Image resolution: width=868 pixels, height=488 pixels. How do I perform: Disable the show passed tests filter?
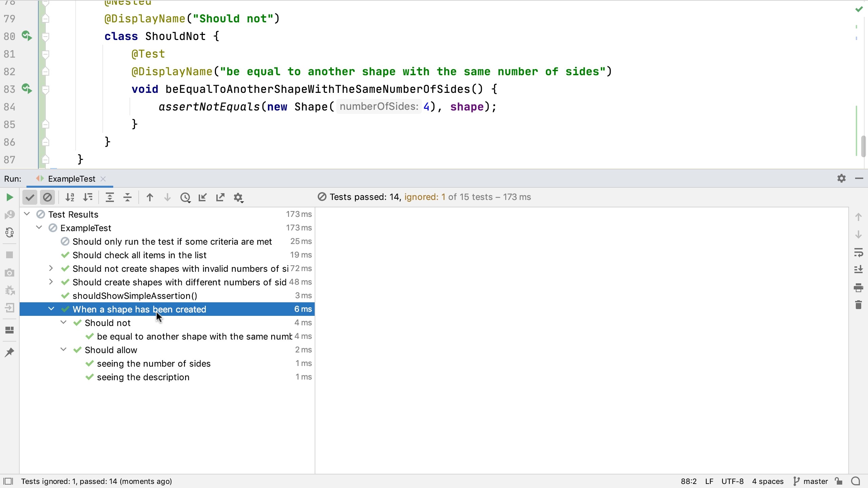(x=30, y=197)
